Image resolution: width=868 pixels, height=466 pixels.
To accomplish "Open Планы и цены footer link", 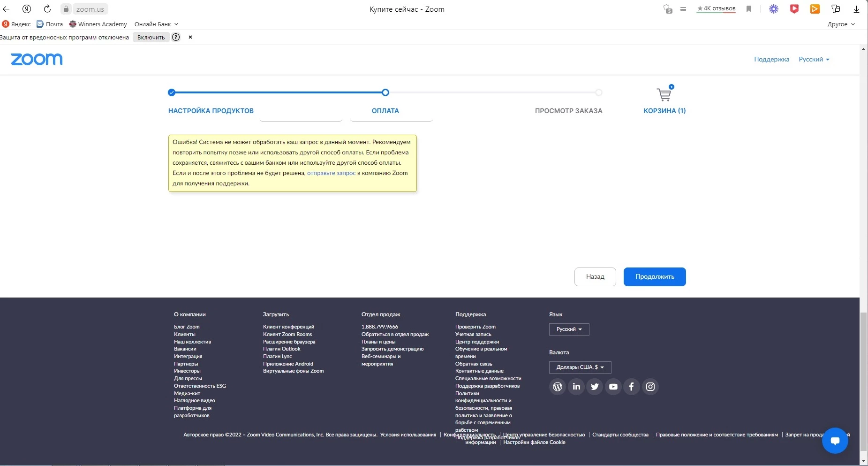I will click(x=378, y=342).
